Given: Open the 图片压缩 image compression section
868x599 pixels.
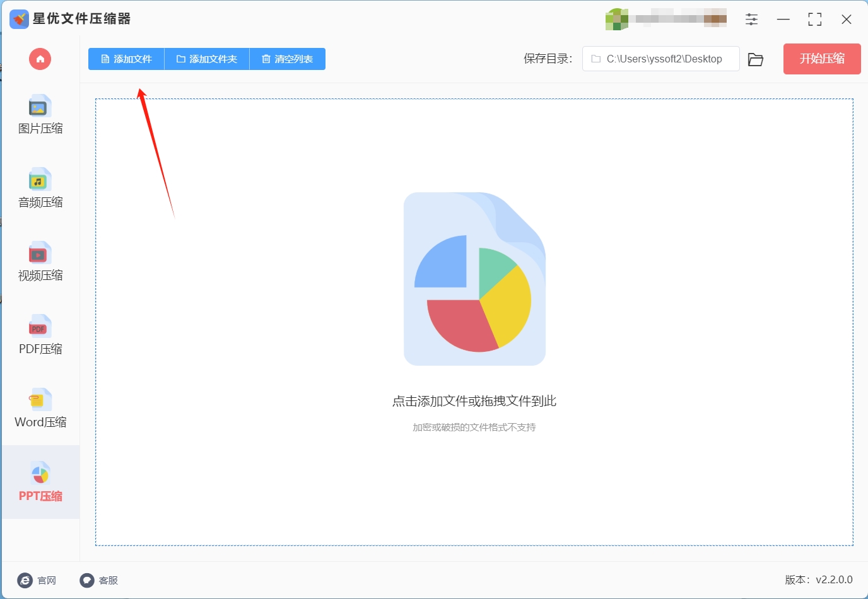Looking at the screenshot, I should click(x=40, y=115).
